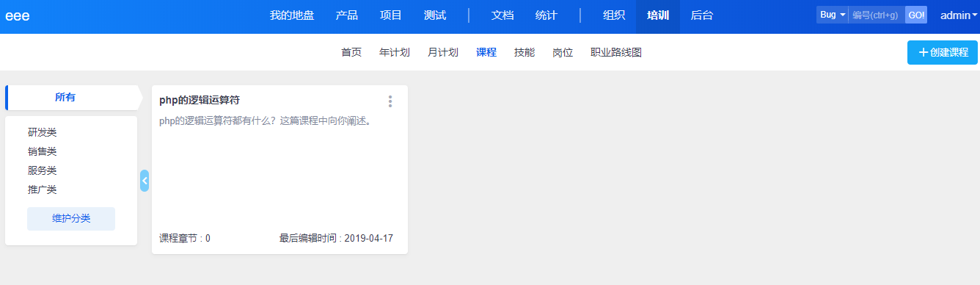
Task: Open the 我的地盘 menu
Action: pos(292,15)
